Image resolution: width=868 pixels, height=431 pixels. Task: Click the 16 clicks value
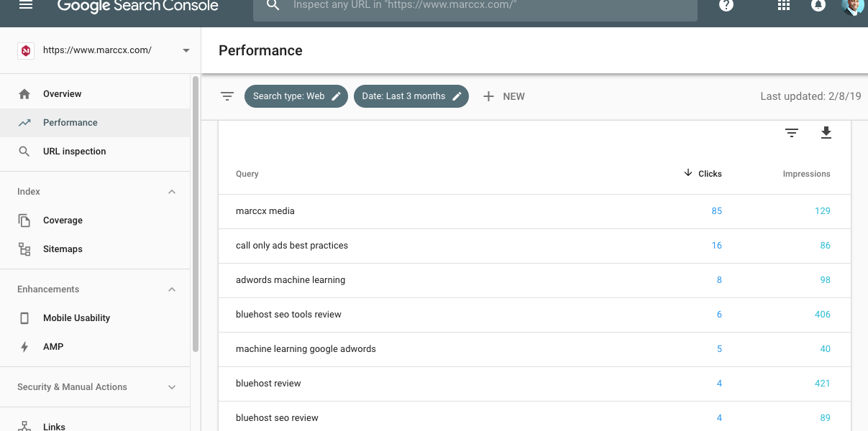716,246
